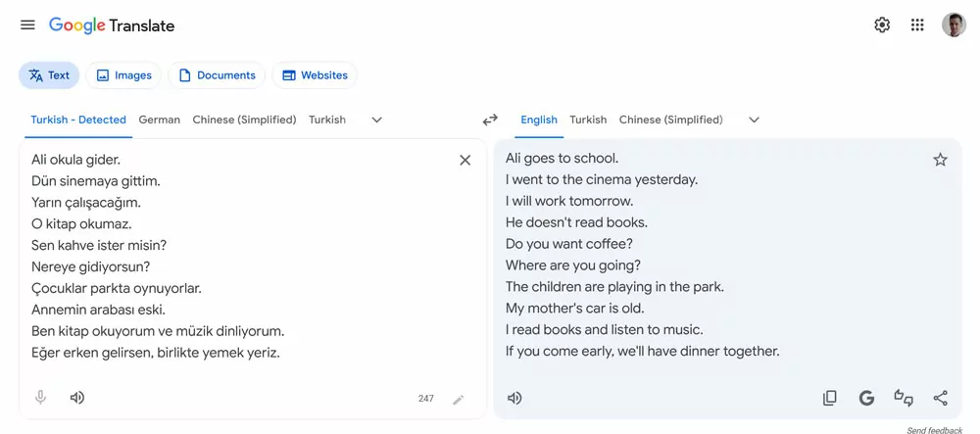The width and height of the screenshot is (980, 434).
Task: Share the translation
Action: (x=940, y=399)
